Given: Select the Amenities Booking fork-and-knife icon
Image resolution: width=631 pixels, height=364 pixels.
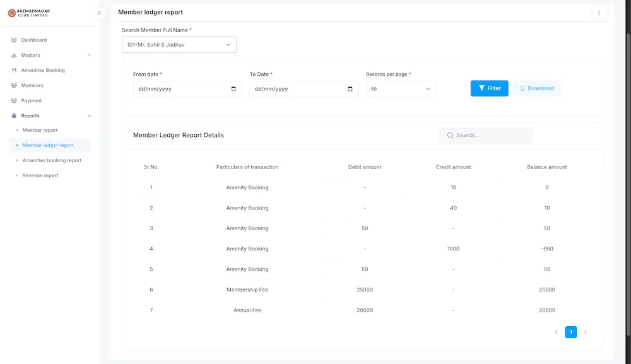Looking at the screenshot, I should point(14,70).
